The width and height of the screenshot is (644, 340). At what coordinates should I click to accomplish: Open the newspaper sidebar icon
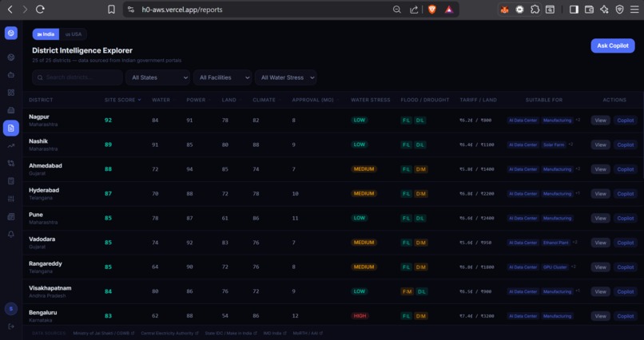click(x=11, y=216)
